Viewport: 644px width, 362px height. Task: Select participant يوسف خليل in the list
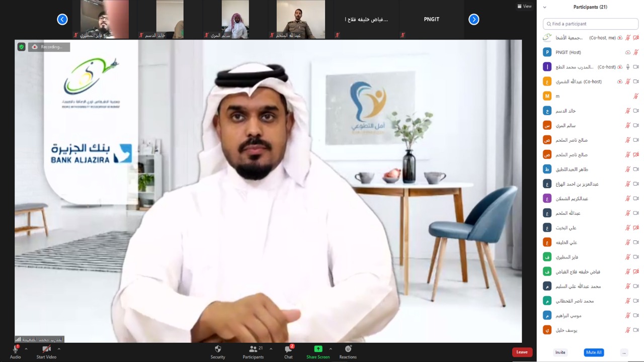coord(591,330)
